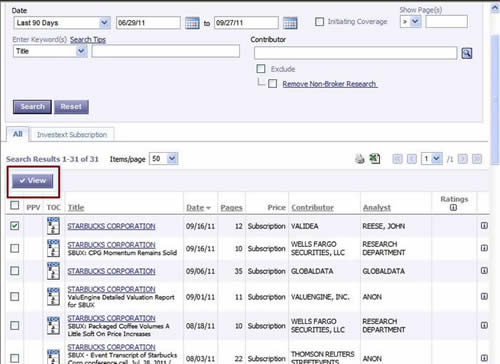The image size is (500, 364).
Task: Toggle the select-all checkbox in table header
Action: (x=15, y=205)
